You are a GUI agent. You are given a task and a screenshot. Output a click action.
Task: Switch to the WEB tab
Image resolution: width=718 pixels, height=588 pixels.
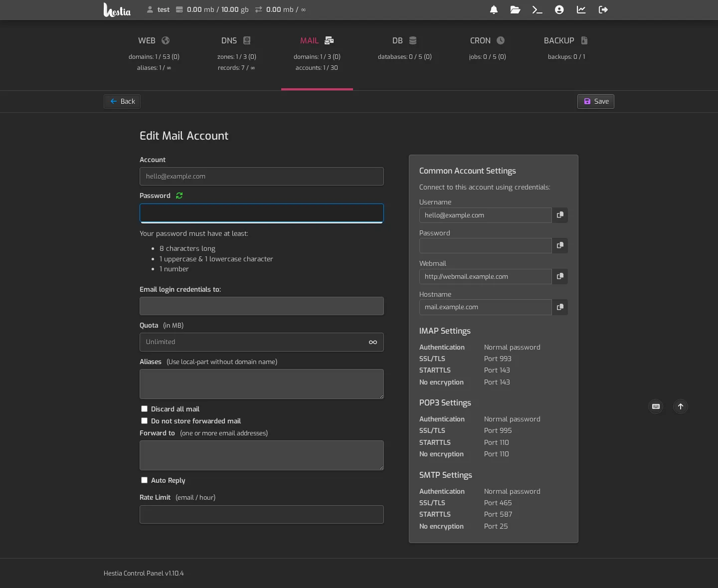click(x=154, y=54)
